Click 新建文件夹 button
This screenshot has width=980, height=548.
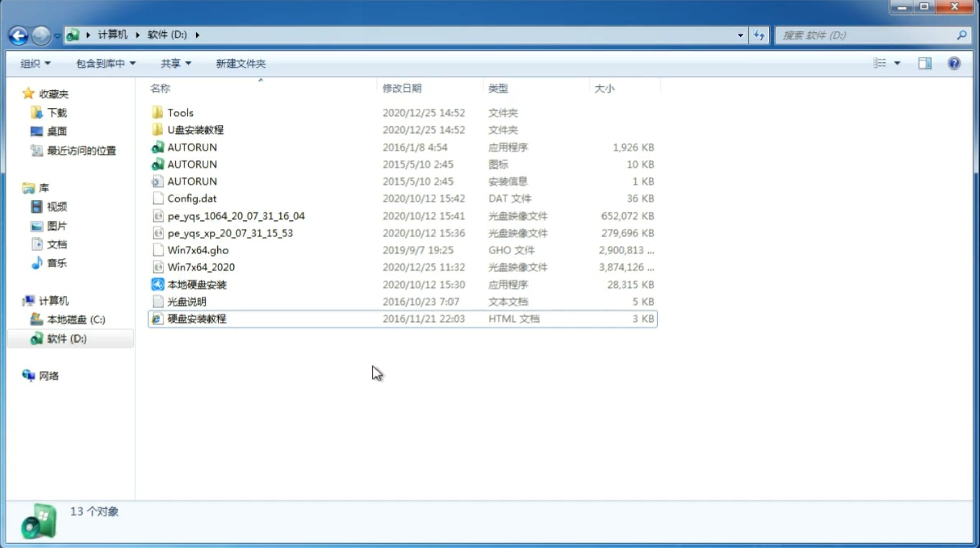(x=240, y=63)
